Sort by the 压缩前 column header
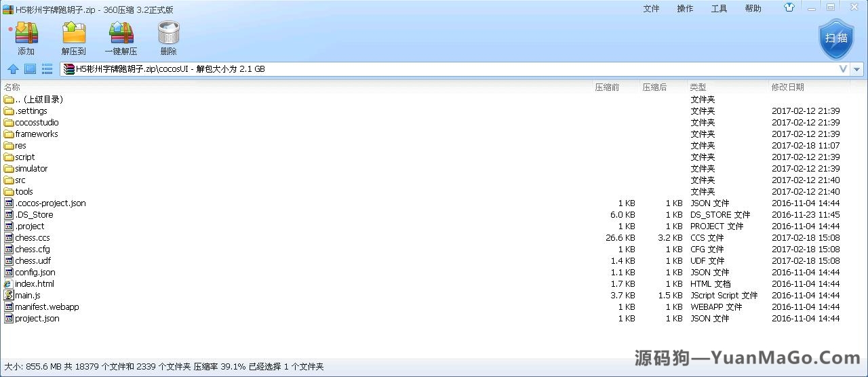The image size is (868, 377). click(x=607, y=87)
